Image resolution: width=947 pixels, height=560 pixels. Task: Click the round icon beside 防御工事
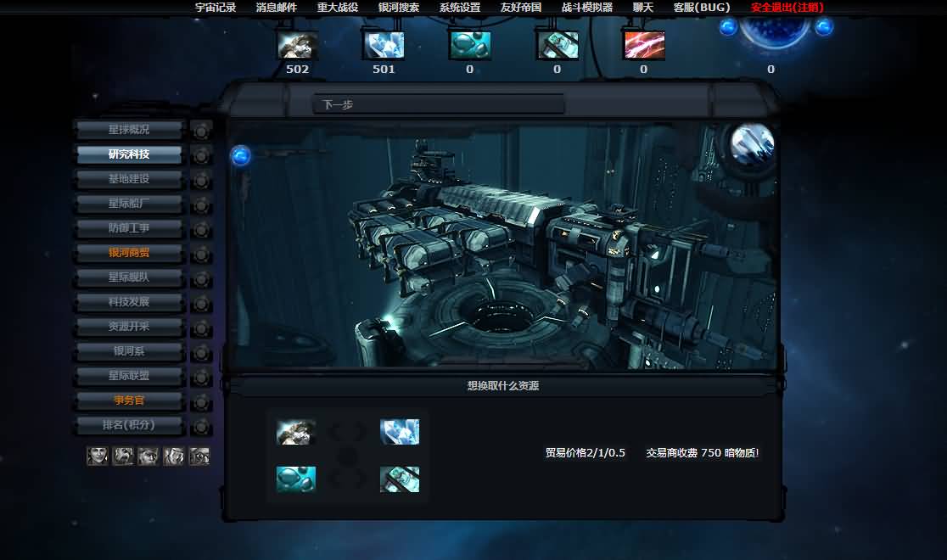click(201, 230)
